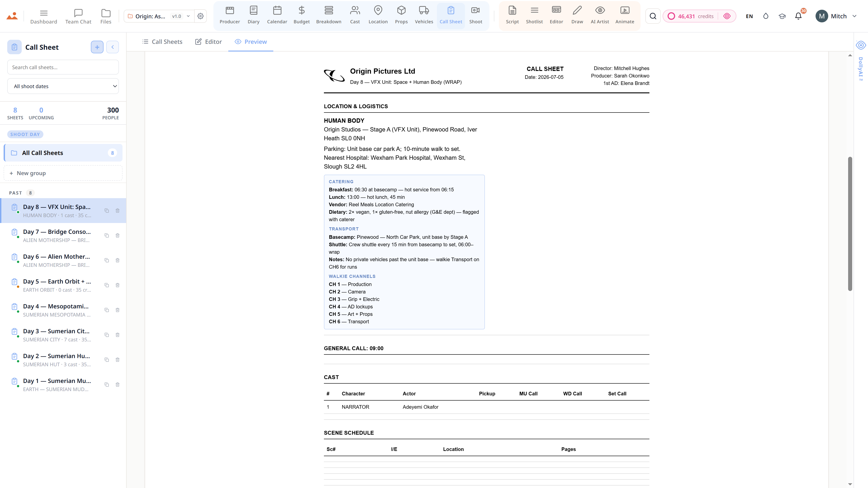Select the All Call Sheets folder
The height and width of the screenshot is (488, 868).
63,153
